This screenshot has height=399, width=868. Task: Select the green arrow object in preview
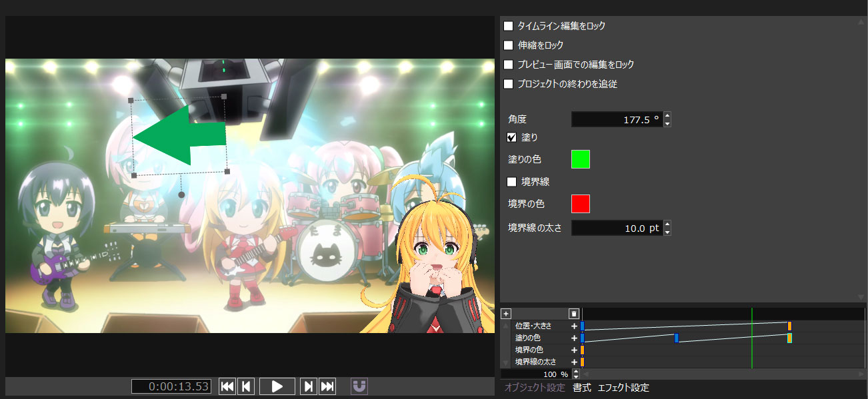pyautogui.click(x=180, y=136)
